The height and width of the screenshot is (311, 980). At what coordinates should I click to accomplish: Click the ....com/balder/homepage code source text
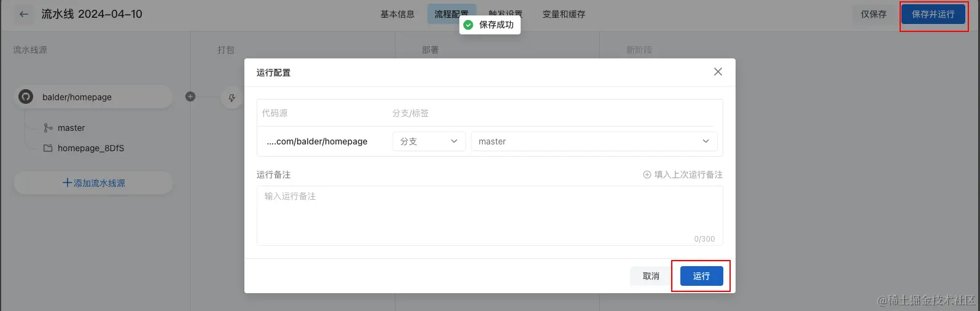point(317,141)
